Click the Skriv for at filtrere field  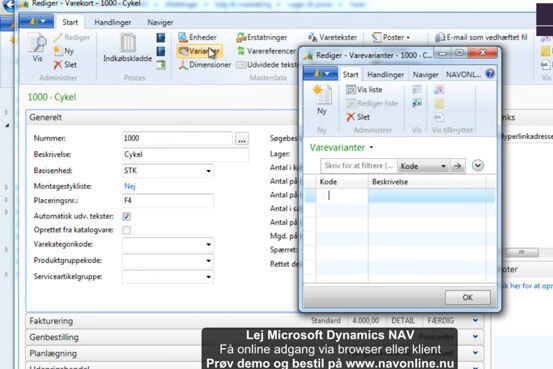pos(359,166)
